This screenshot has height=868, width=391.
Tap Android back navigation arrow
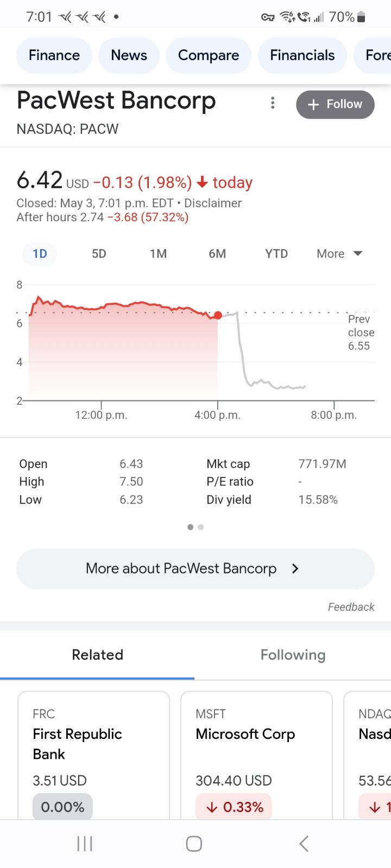tap(304, 844)
